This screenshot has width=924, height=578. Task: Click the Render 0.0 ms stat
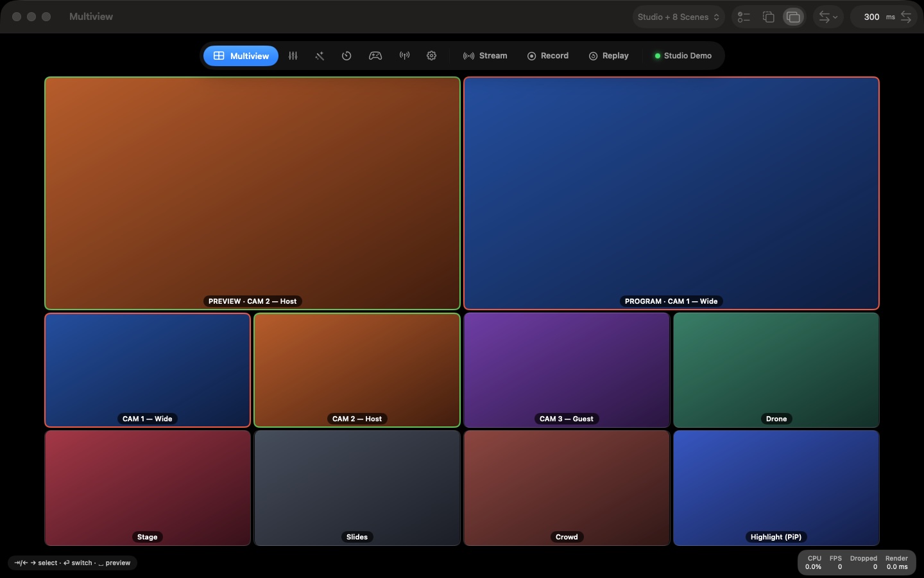[x=897, y=563]
